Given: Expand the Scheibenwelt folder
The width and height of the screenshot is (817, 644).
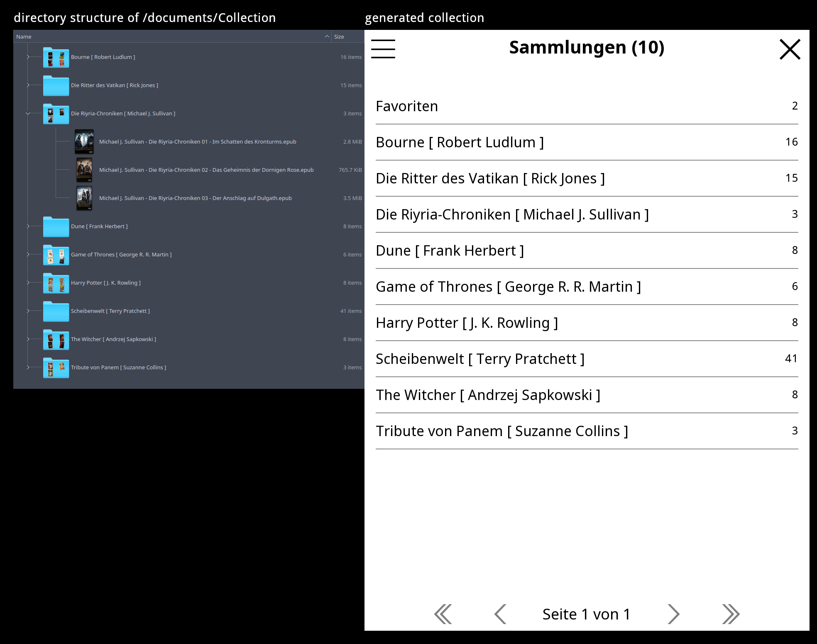Looking at the screenshot, I should 28,311.
